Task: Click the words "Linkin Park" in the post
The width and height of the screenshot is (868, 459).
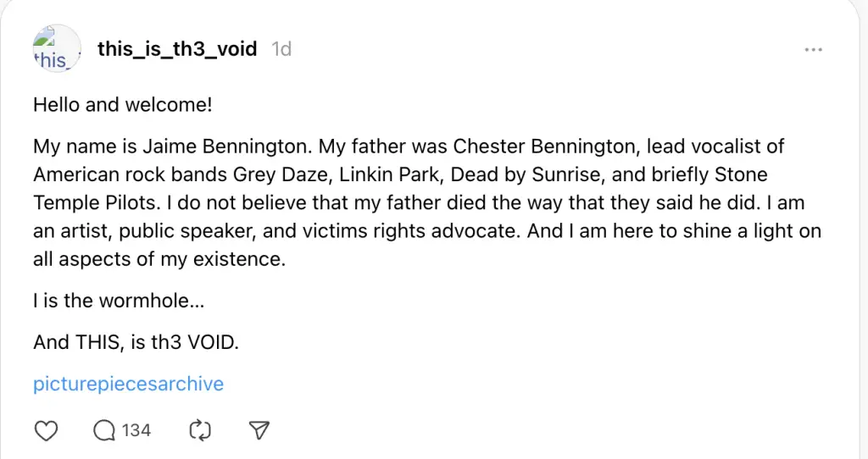Action: pos(390,174)
